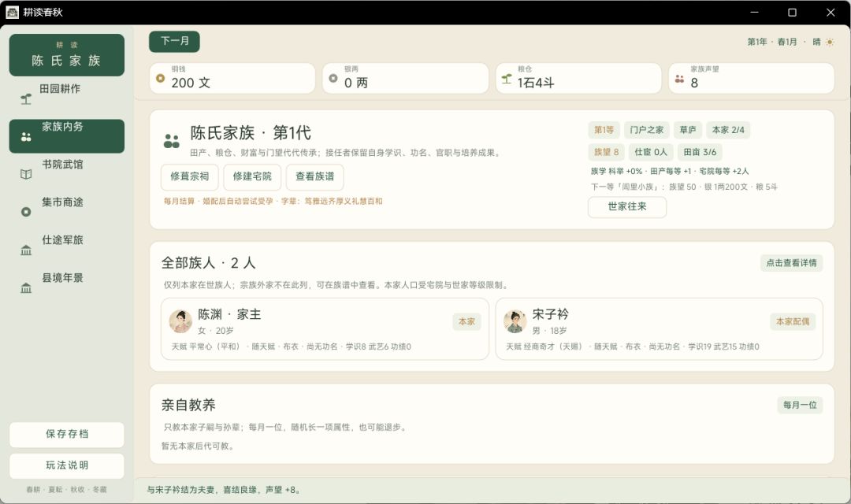Viewport: 851px width, 504px height.
Task: Switch to 集市商途 section
Action: pyautogui.click(x=67, y=212)
